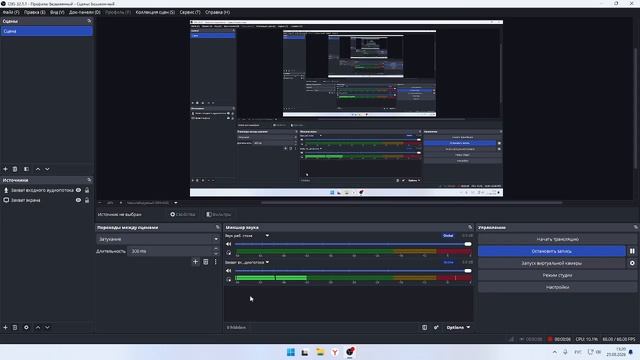Open the Файл menu
The height and width of the screenshot is (360, 640).
(x=11, y=12)
